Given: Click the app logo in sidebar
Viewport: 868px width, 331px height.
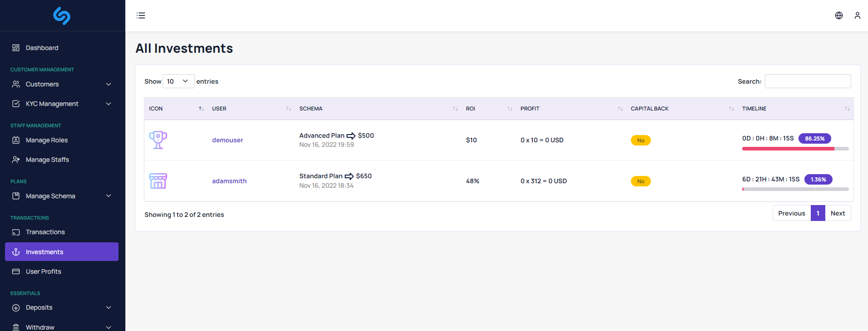Looking at the screenshot, I should pos(62,16).
